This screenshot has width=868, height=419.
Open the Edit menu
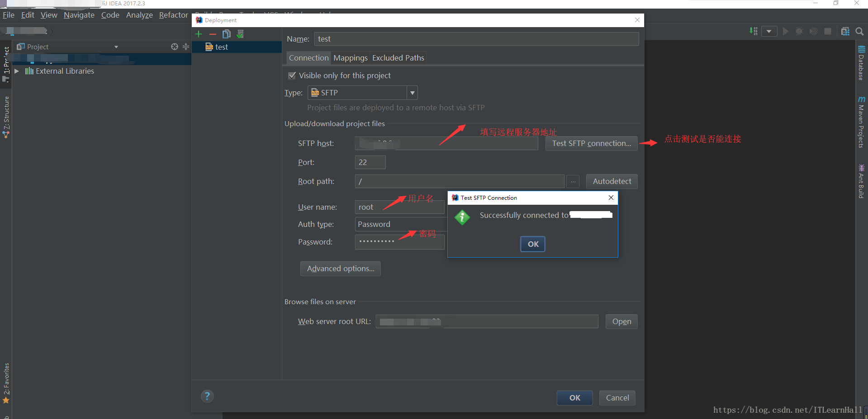coord(28,15)
